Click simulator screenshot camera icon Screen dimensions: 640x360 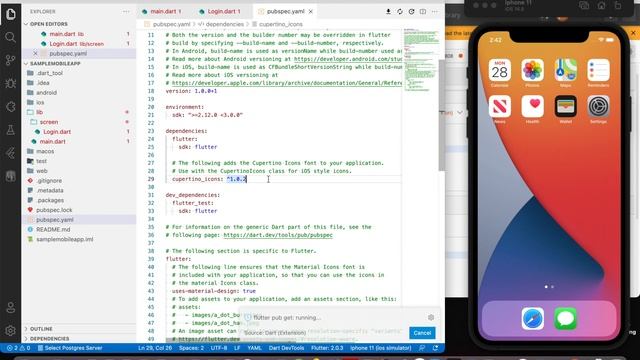pos(584,6)
